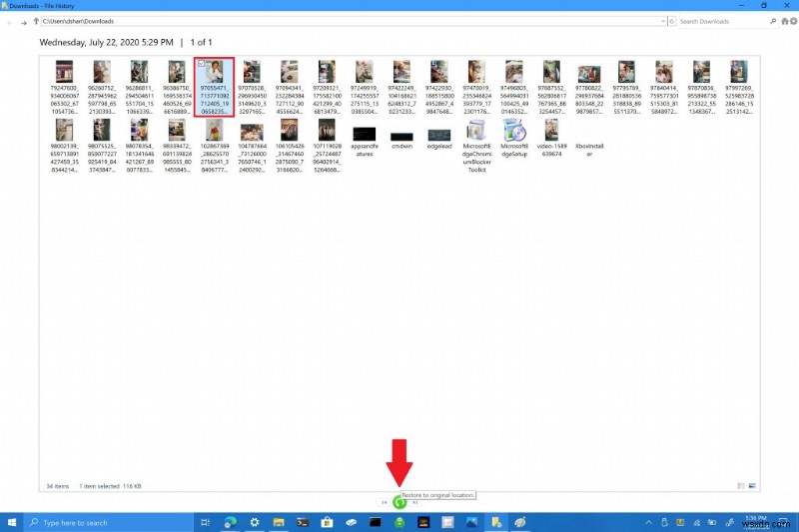Select the MicrosoftEdgeChromiumBlockerToolkit installer icon
Screen dimensions: 799x532
point(477,131)
